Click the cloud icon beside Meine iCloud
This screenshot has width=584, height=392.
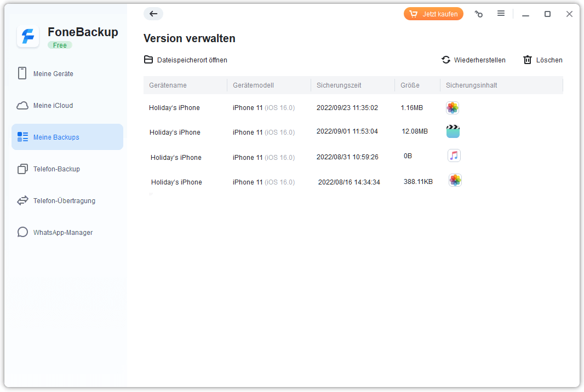pyautogui.click(x=22, y=105)
